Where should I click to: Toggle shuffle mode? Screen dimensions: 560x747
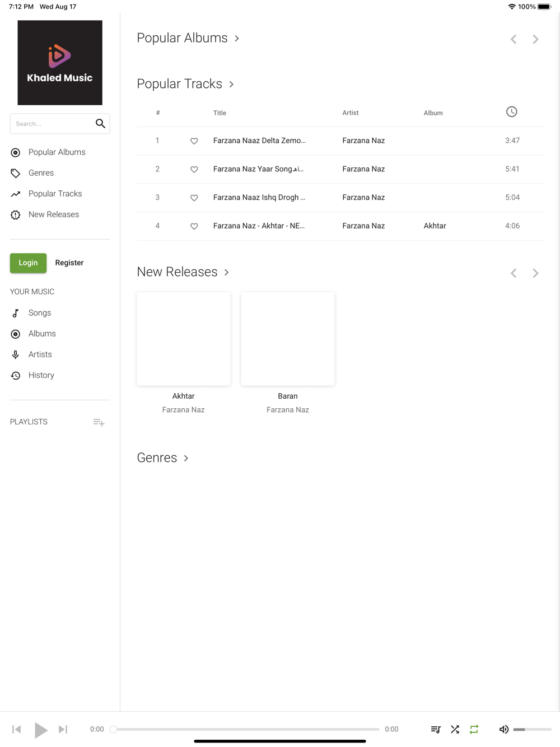455,729
